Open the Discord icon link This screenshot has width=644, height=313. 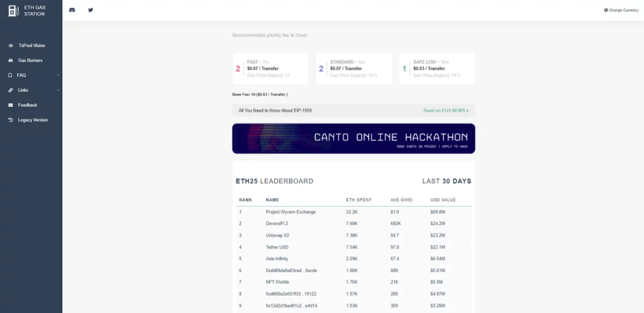[x=72, y=10]
